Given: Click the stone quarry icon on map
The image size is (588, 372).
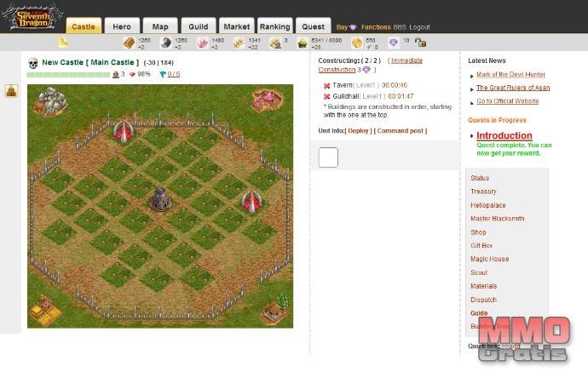Looking at the screenshot, I should (49, 101).
